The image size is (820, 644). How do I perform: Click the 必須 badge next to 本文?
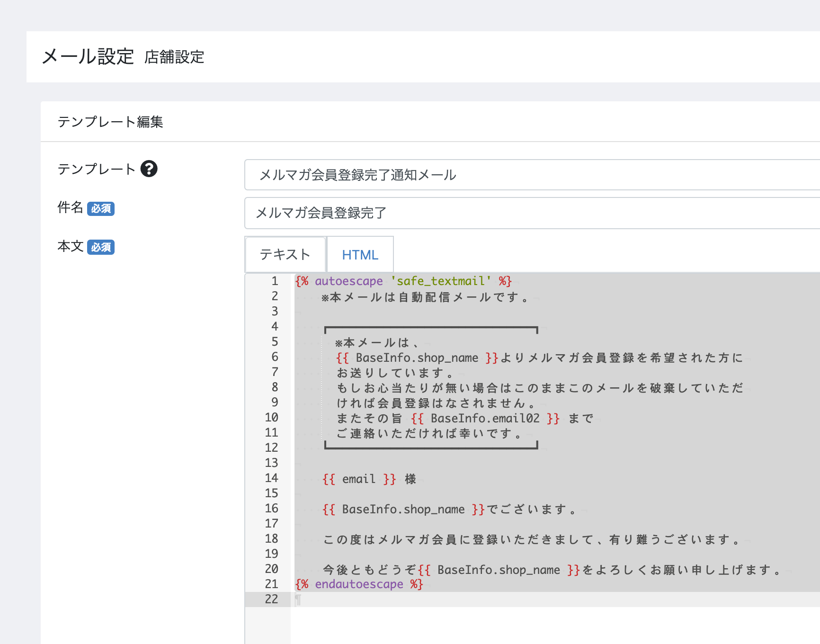101,247
